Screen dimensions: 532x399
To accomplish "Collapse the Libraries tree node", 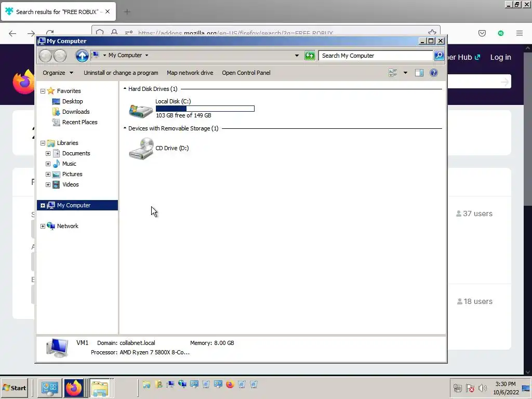I will (x=43, y=143).
